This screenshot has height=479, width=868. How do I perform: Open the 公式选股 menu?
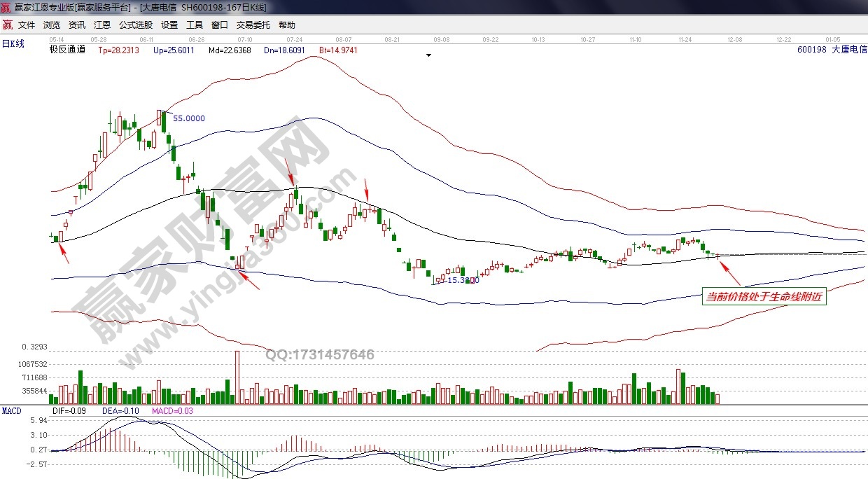click(136, 25)
